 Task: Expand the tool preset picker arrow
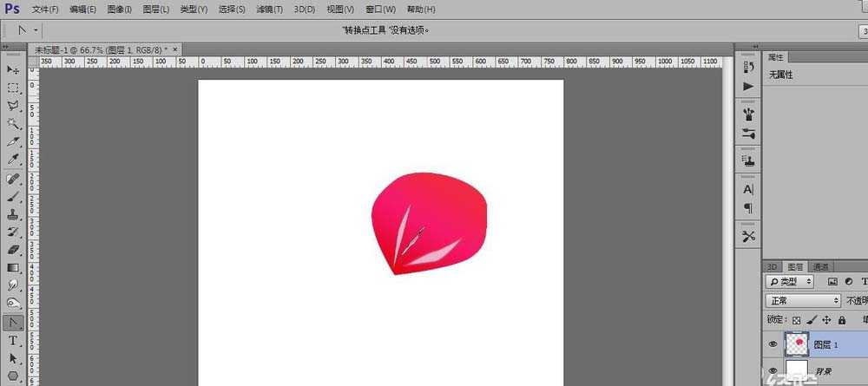pos(36,29)
